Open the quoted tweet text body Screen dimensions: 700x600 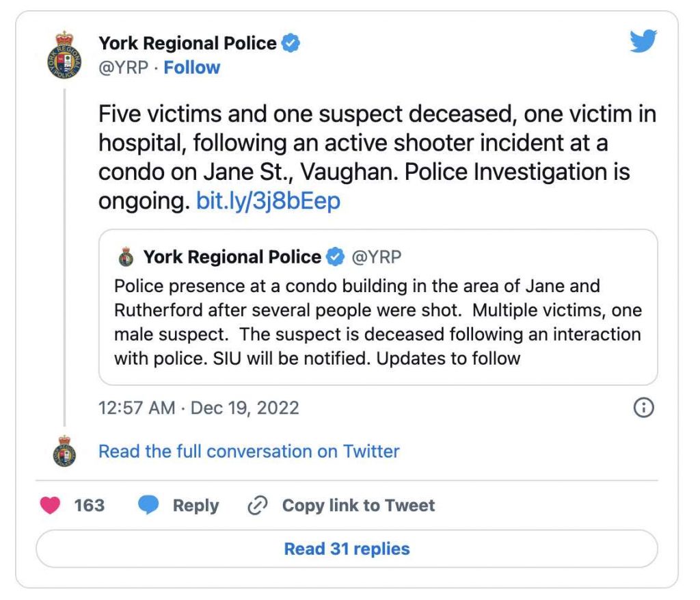[377, 322]
